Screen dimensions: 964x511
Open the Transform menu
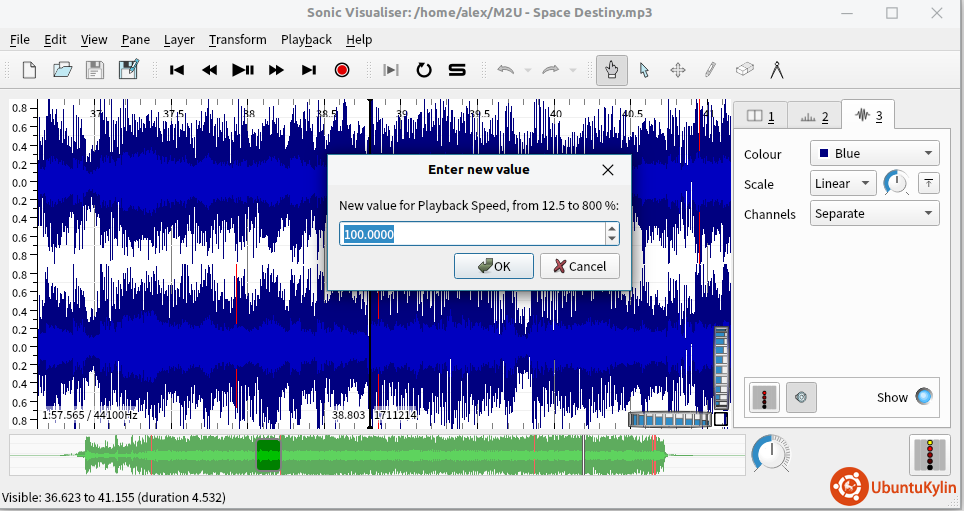point(237,40)
